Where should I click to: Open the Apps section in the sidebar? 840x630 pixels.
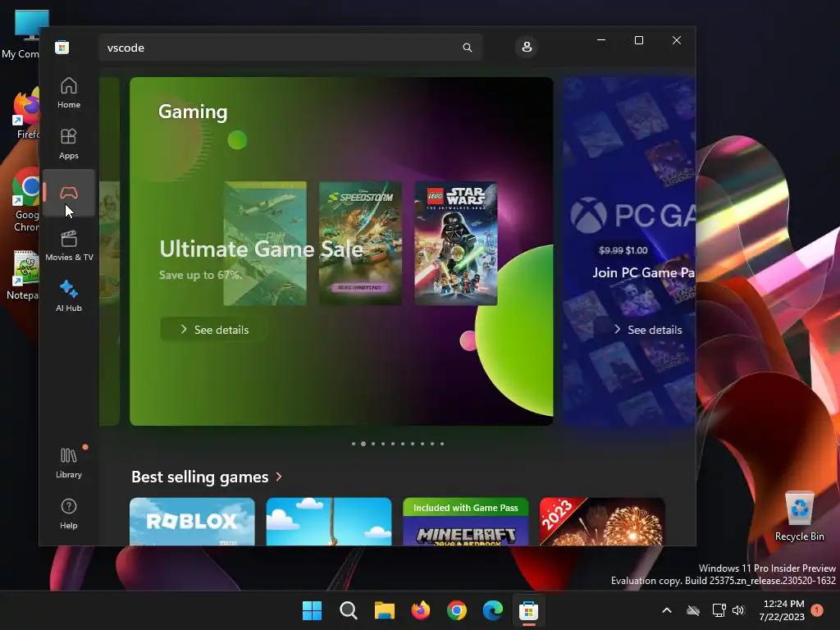tap(69, 144)
